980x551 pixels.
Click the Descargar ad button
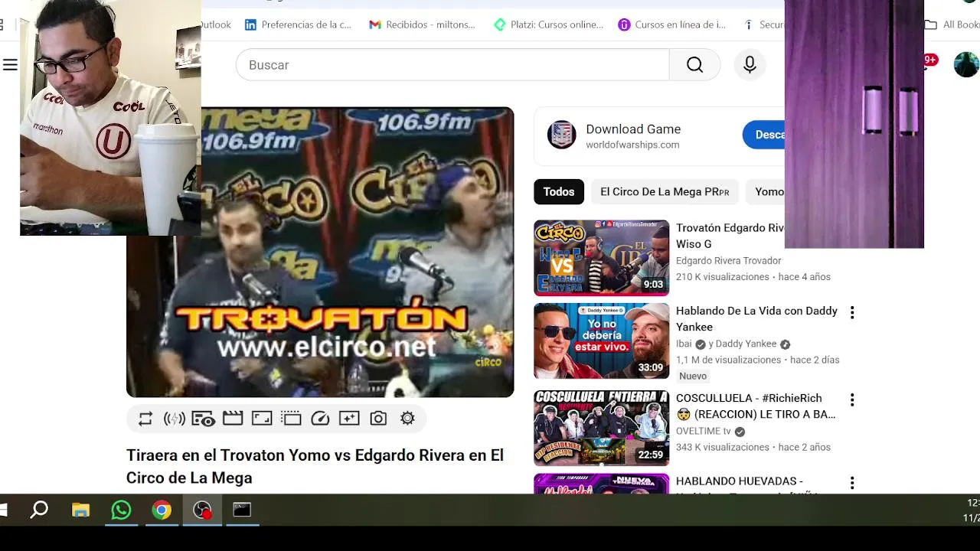pyautogui.click(x=764, y=135)
